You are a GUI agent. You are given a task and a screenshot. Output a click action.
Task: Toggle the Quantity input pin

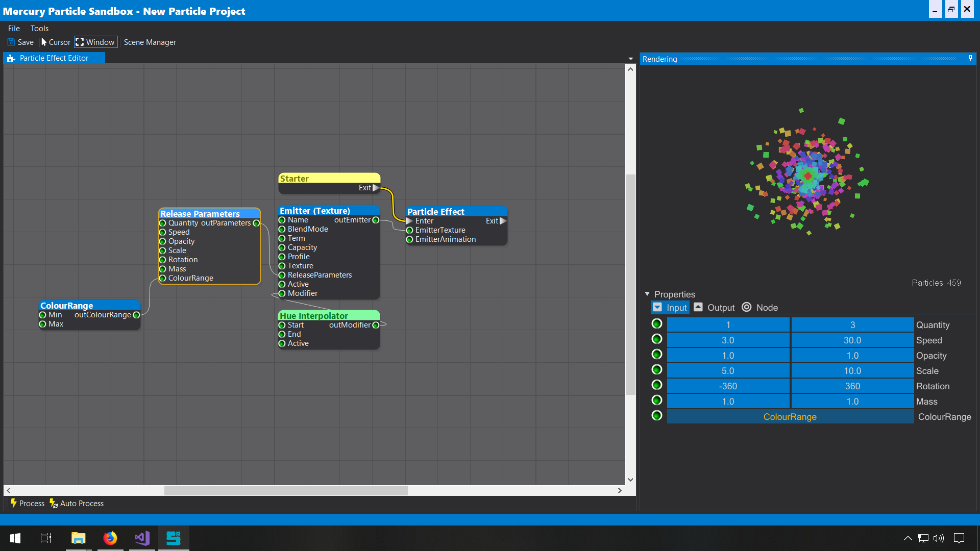pyautogui.click(x=657, y=324)
